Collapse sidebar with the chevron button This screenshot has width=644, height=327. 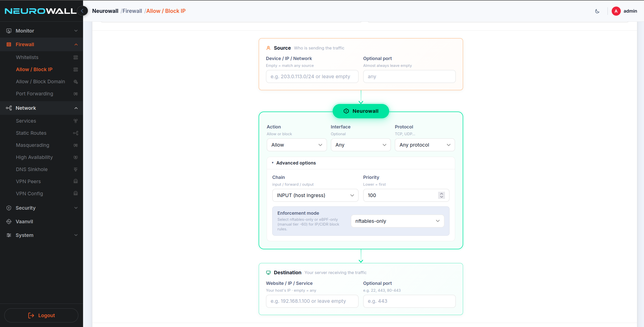point(82,11)
